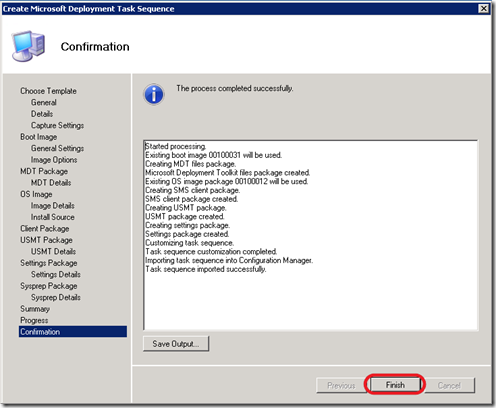Image resolution: width=496 pixels, height=408 pixels.
Task: Select the General step in sidebar
Action: tap(44, 102)
